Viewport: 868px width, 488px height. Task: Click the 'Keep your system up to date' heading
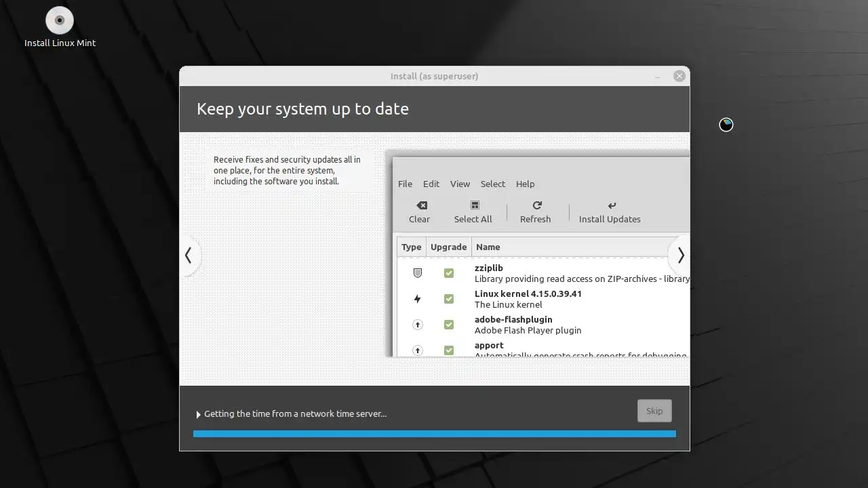click(302, 109)
